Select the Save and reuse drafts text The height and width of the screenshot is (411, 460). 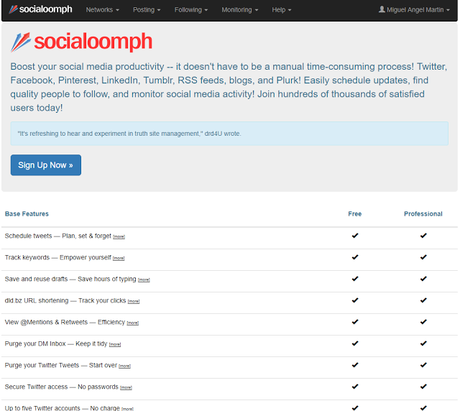click(x=70, y=279)
